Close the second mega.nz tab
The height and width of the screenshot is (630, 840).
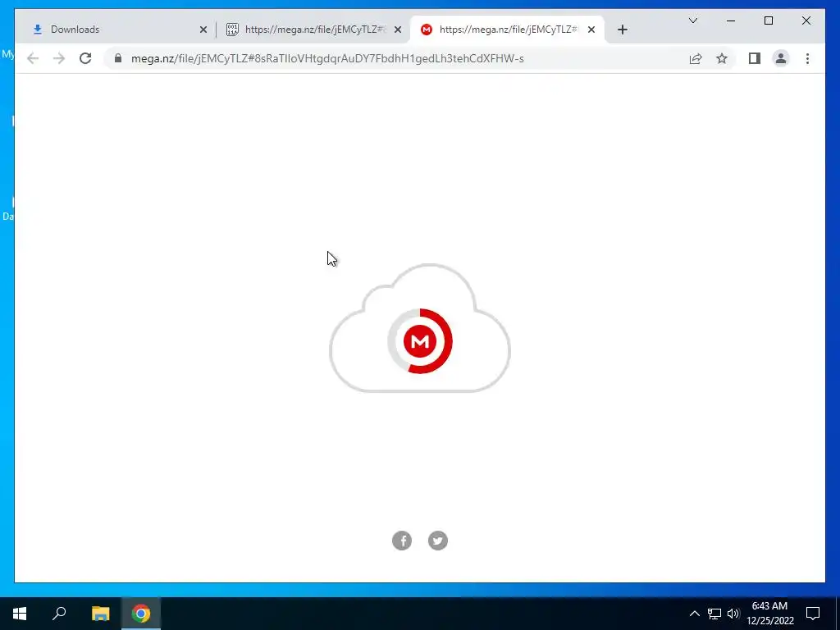tap(398, 30)
